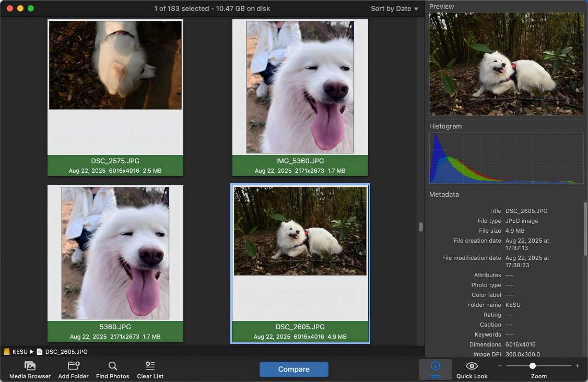The height and width of the screenshot is (382, 588).
Task: Click the large preview image
Action: (x=506, y=64)
